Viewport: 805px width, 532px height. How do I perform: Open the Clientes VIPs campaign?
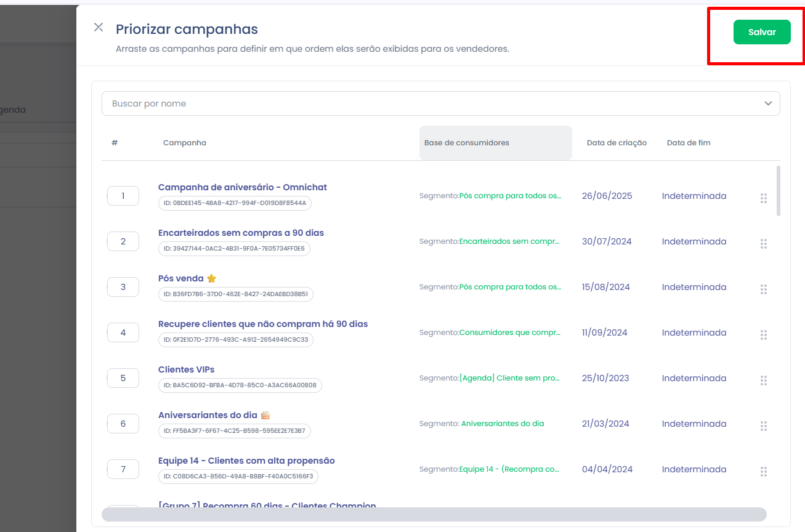coord(187,369)
